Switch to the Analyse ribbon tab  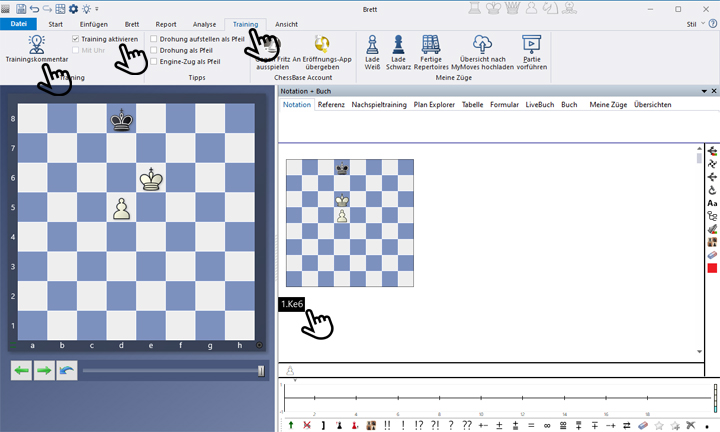click(204, 23)
